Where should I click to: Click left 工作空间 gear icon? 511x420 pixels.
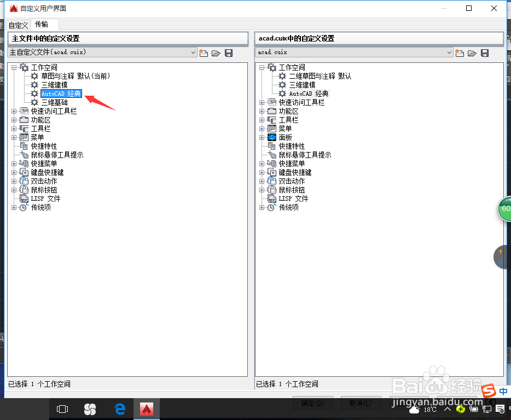[x=24, y=67]
